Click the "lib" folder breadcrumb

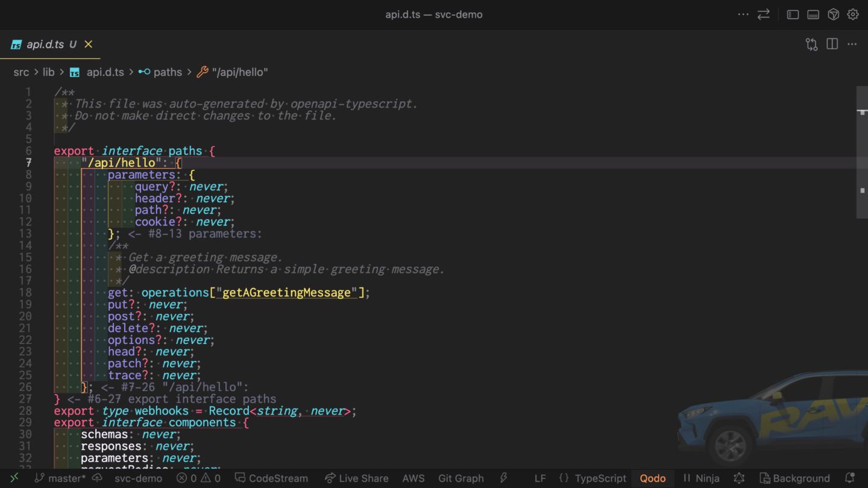click(48, 72)
